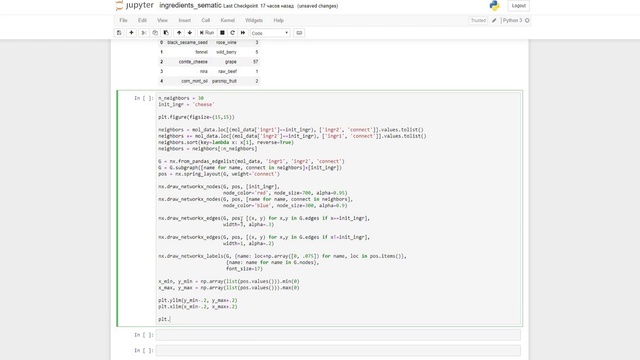Click into the second empty code cell
The width and height of the screenshot is (640, 360).
[x=338, y=351]
